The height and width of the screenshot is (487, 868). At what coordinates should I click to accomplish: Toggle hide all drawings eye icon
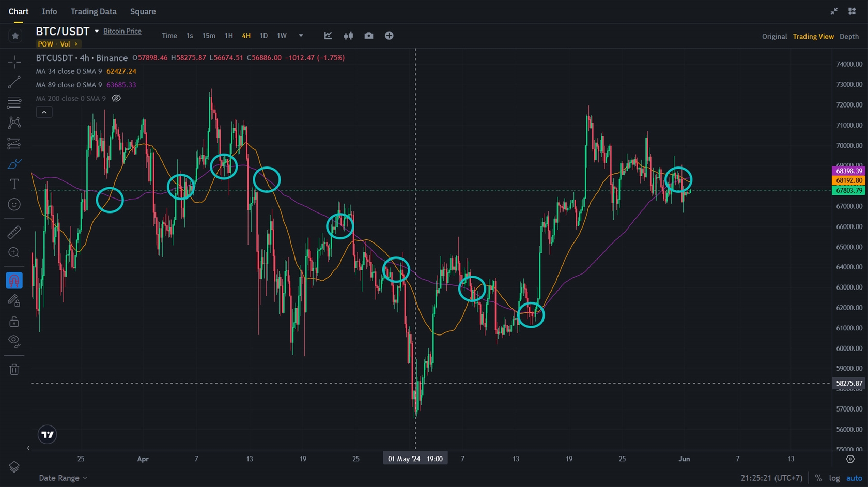coord(14,341)
